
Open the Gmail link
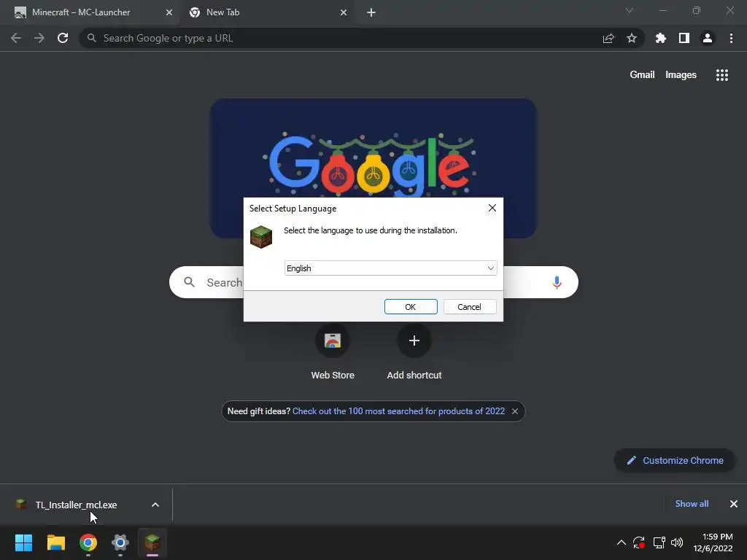point(642,75)
